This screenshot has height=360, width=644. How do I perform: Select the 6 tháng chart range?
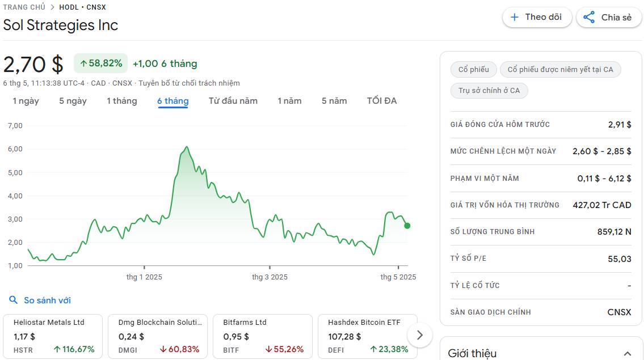coord(173,101)
